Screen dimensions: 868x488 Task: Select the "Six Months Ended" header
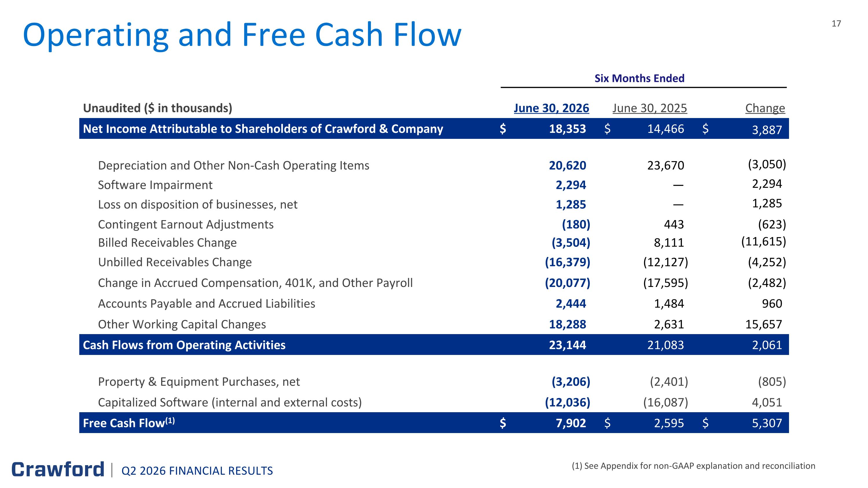tap(639, 78)
